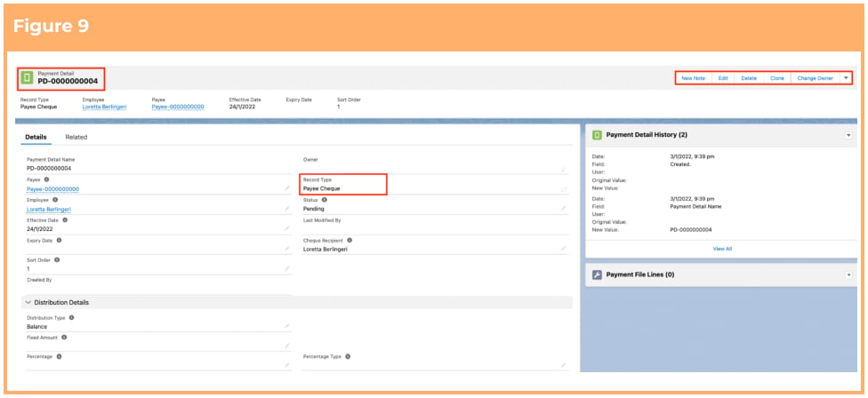Click the info icon next to Employee field

tap(55, 200)
